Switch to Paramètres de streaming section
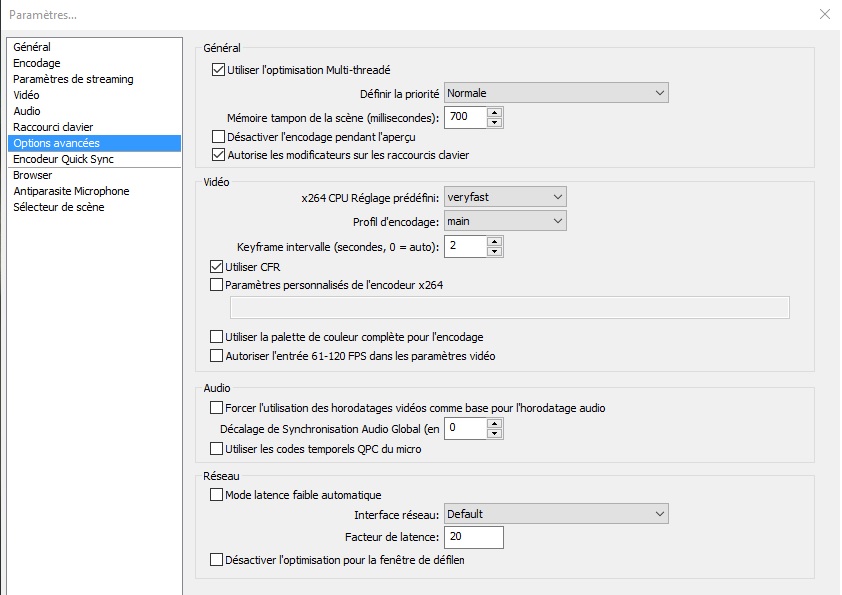This screenshot has height=595, width=842. coord(73,79)
